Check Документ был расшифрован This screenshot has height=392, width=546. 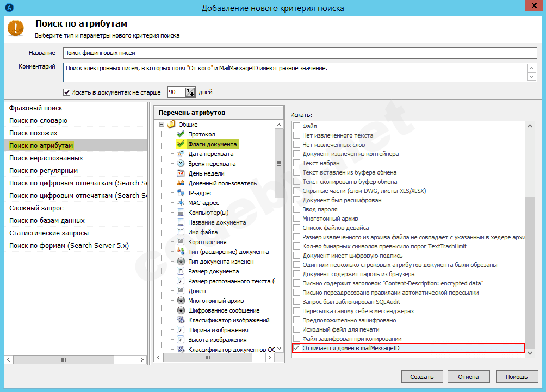tap(297, 200)
